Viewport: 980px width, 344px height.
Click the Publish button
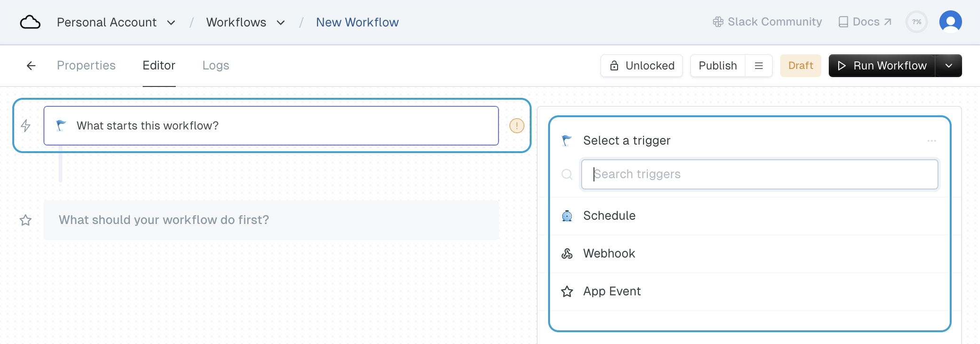[x=717, y=66]
